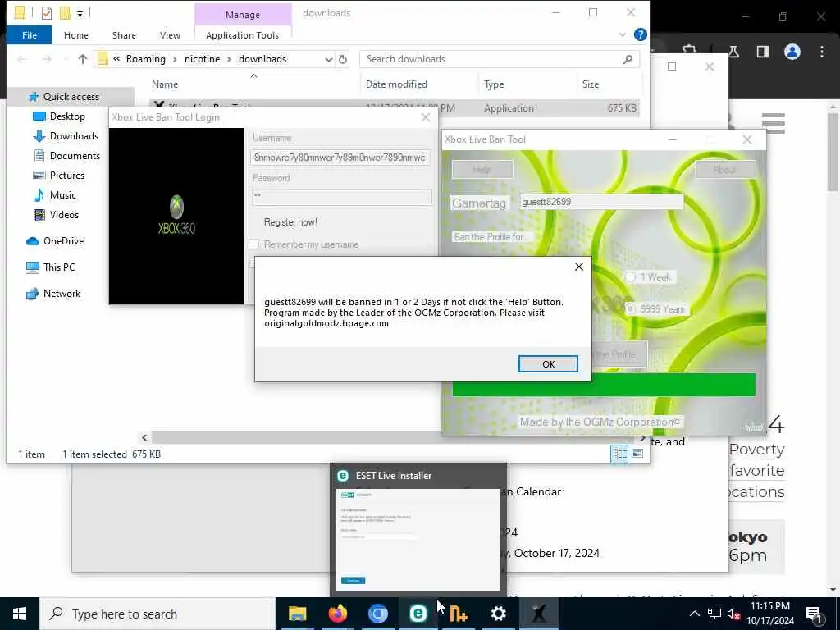840x630 pixels.
Task: Open View ribbon tab
Action: point(170,35)
